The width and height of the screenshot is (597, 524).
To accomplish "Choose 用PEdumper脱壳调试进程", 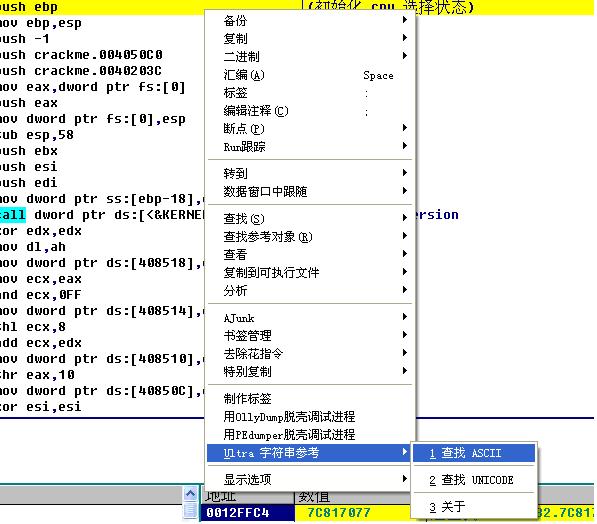I will pyautogui.click(x=310, y=435).
